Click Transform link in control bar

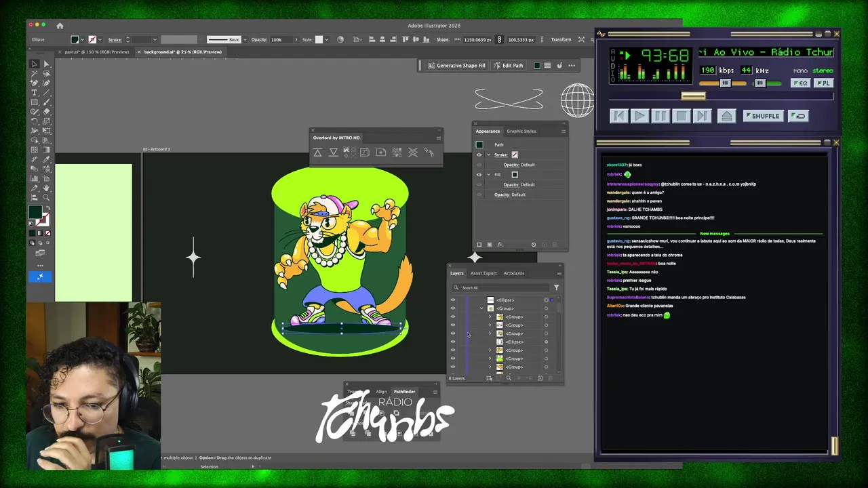coord(561,39)
